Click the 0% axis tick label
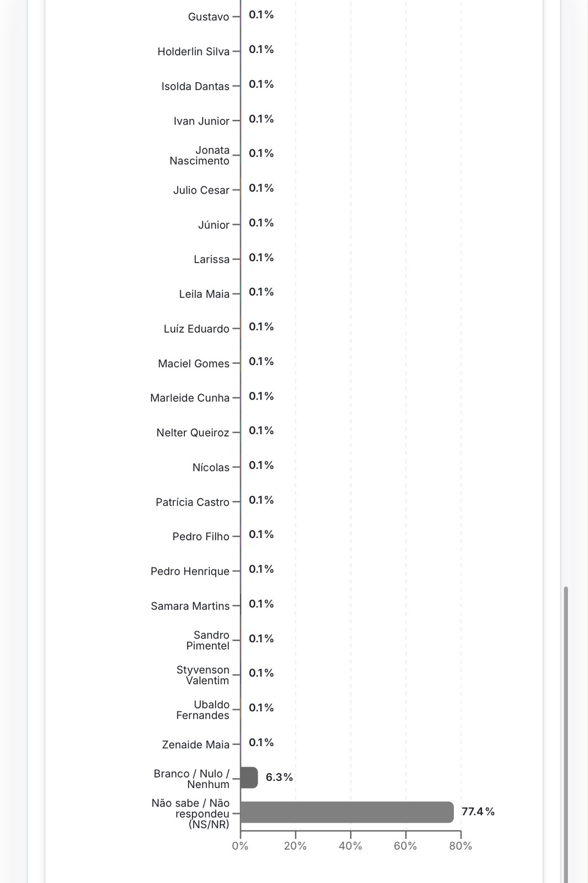588x883 pixels. (240, 846)
